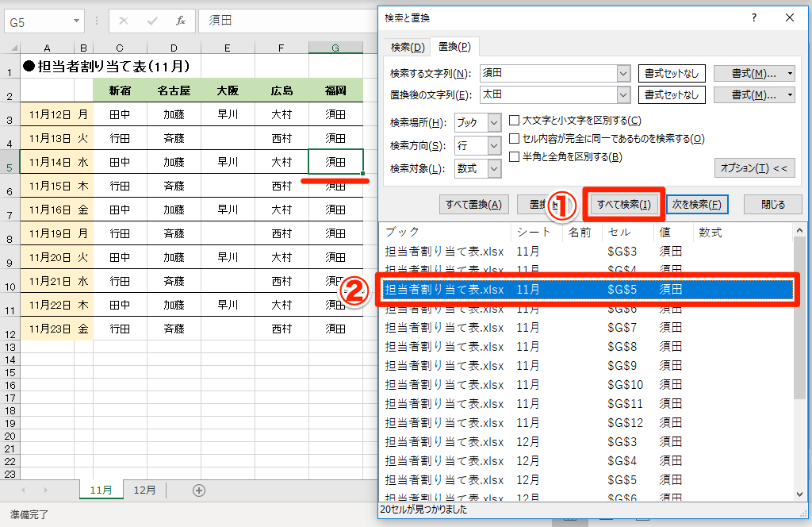Click the select-all corner triangle of the sheet
812x527 pixels.
pyautogui.click(x=14, y=48)
